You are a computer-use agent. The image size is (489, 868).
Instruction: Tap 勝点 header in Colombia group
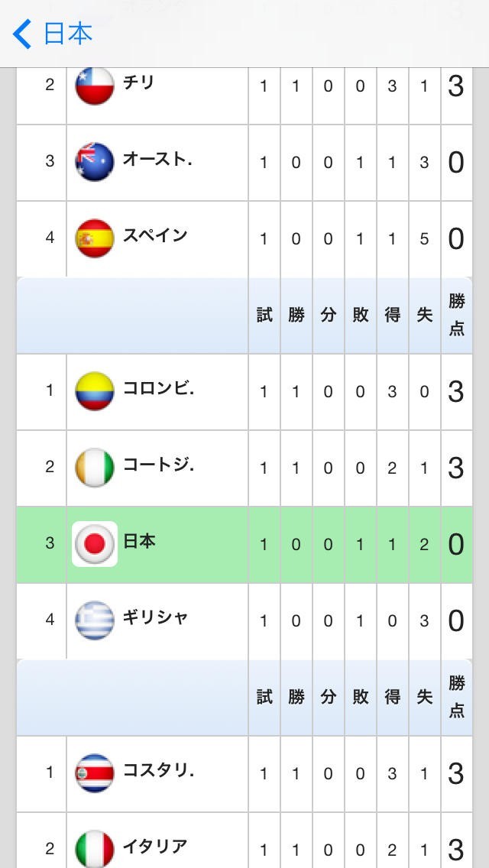456,315
